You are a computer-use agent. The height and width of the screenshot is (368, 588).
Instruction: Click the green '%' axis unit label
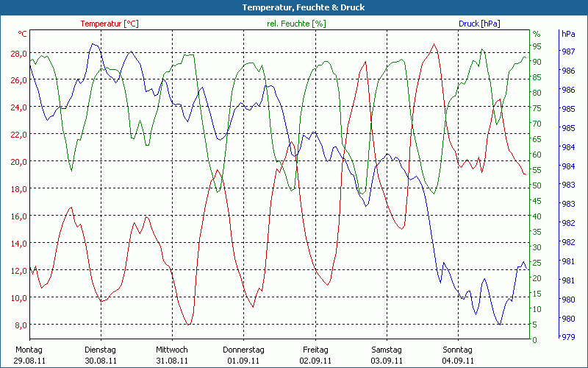pos(537,34)
